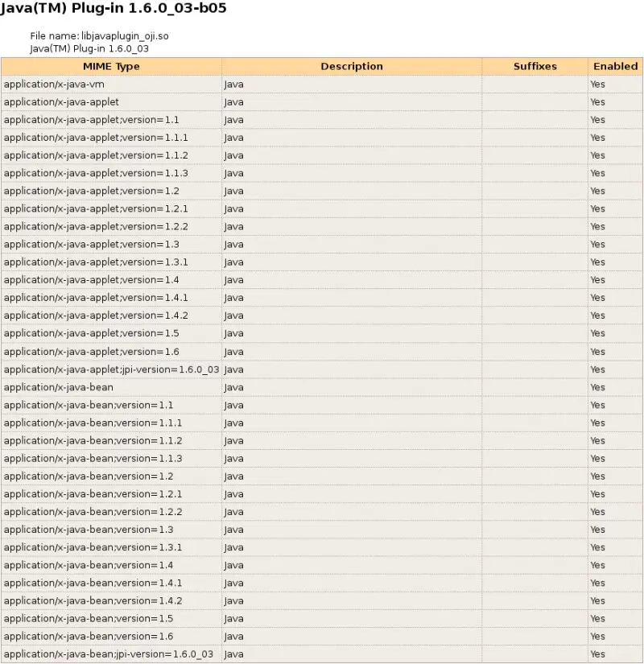Select application/x-java-bean;version=1.3 cell
Image resolution: width=644 pixels, height=664 pixels.
[x=111, y=530]
